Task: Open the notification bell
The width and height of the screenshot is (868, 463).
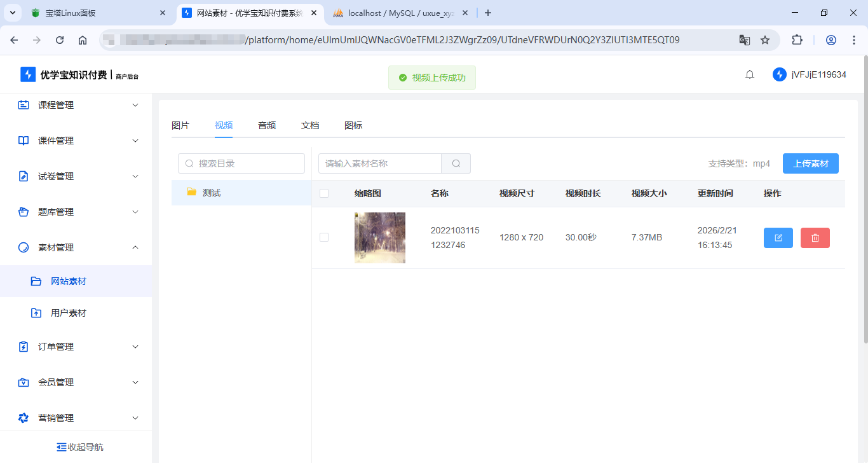Action: (749, 74)
